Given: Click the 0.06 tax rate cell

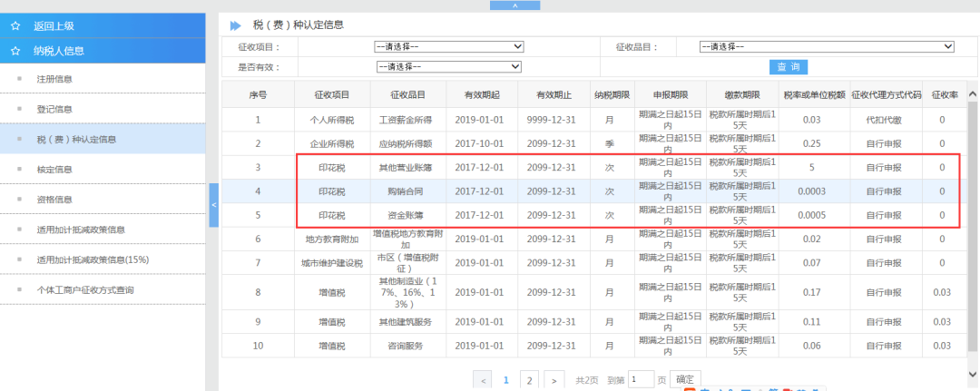Looking at the screenshot, I should coord(814,346).
